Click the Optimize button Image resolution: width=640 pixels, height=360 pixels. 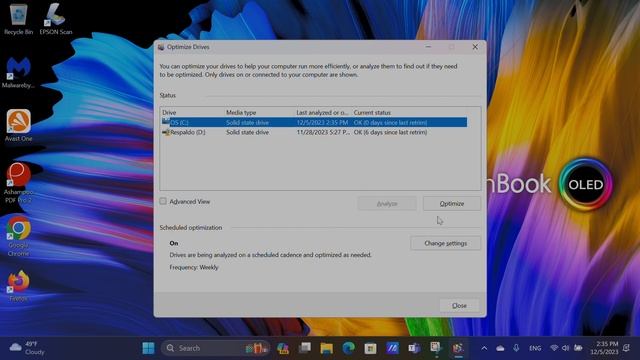click(452, 203)
